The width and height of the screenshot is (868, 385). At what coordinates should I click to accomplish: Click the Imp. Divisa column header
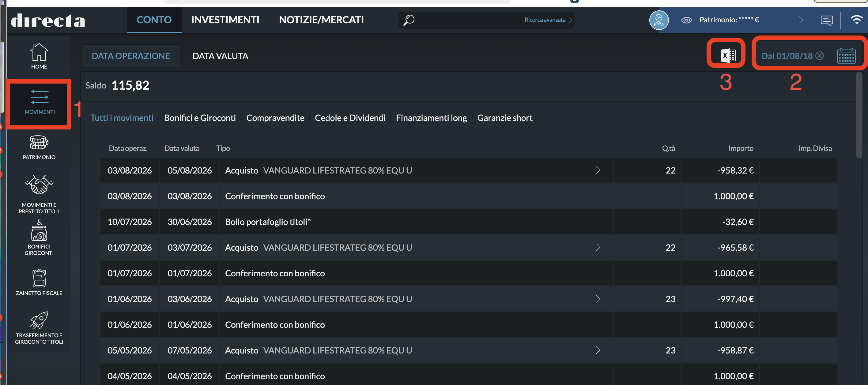click(815, 148)
